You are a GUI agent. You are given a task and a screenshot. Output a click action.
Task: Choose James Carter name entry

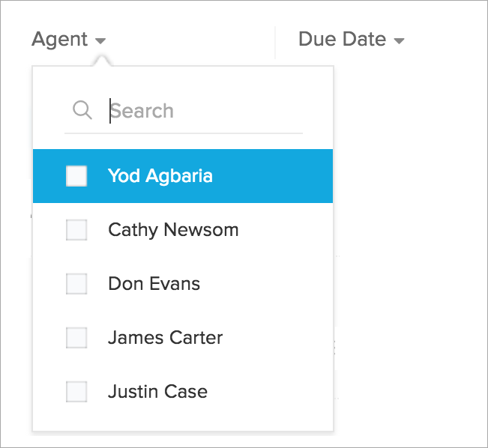(165, 338)
